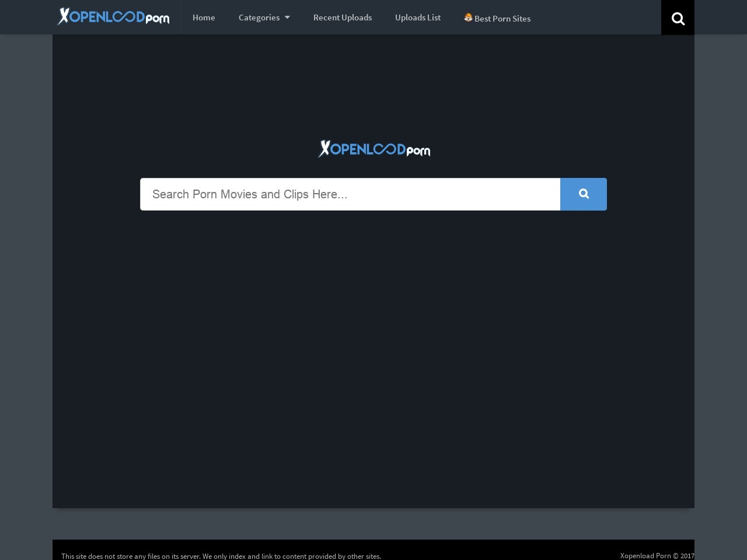Viewport: 747px width, 560px height.
Task: Click the footer disclaimer about not storing files
Action: point(221,556)
